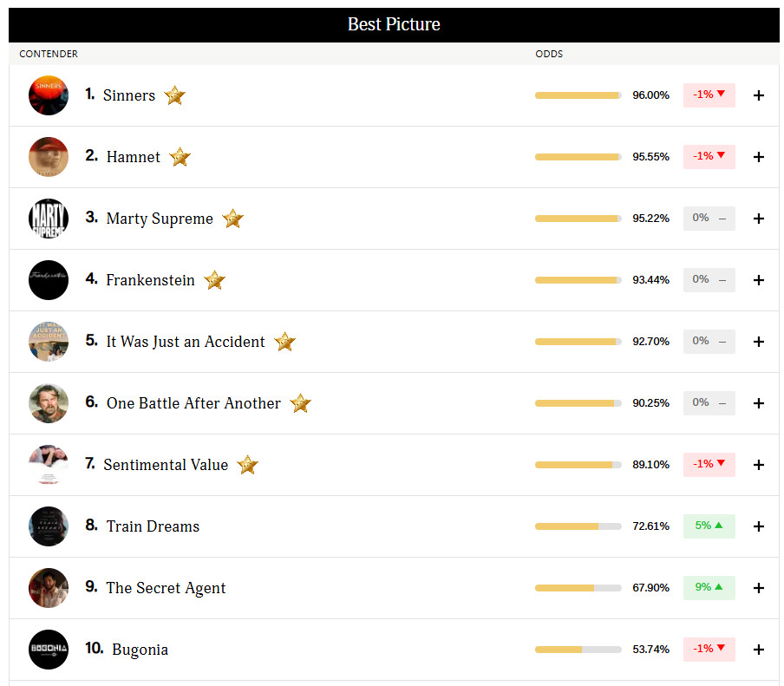Click the gold star beside Sinners
The image size is (784, 686).
pyautogui.click(x=175, y=95)
